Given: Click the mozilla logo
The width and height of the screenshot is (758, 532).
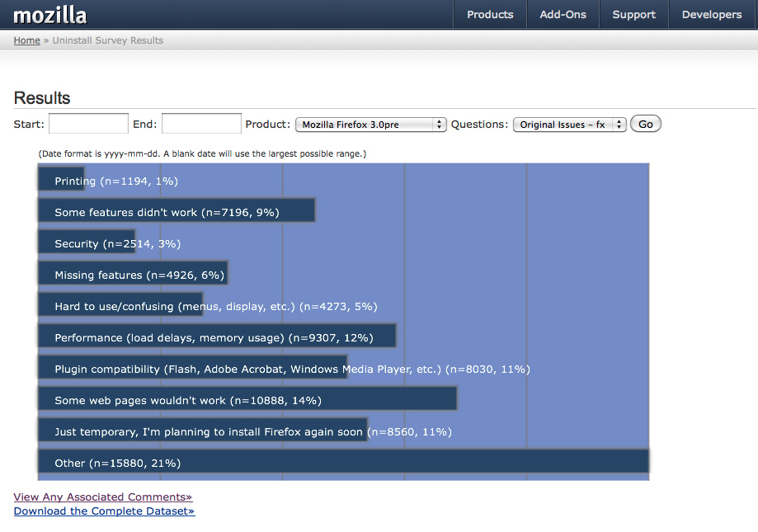Looking at the screenshot, I should pyautogui.click(x=49, y=16).
